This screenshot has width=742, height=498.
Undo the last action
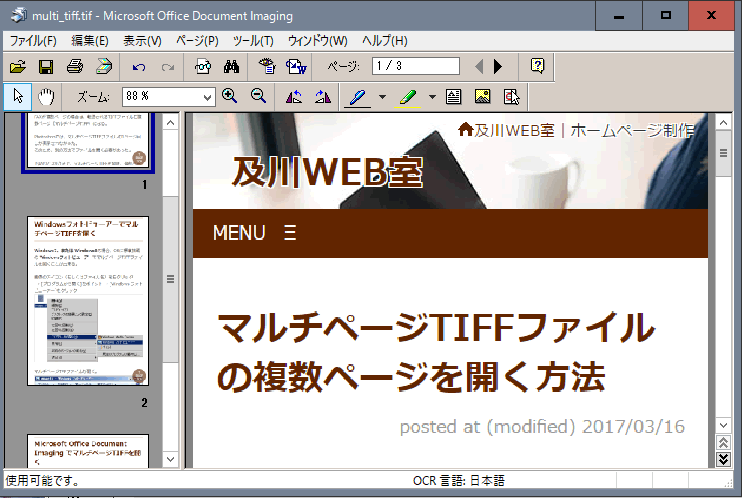[139, 67]
